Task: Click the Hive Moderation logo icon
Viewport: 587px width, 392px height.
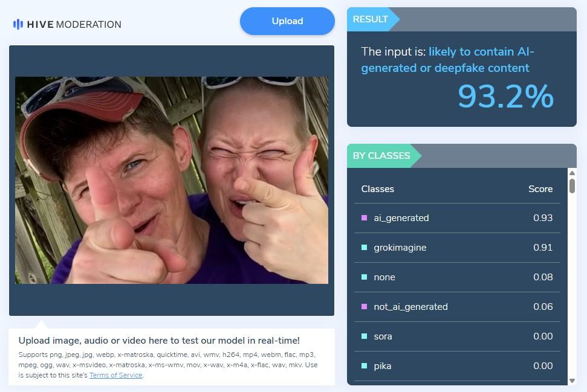Action: pyautogui.click(x=18, y=24)
